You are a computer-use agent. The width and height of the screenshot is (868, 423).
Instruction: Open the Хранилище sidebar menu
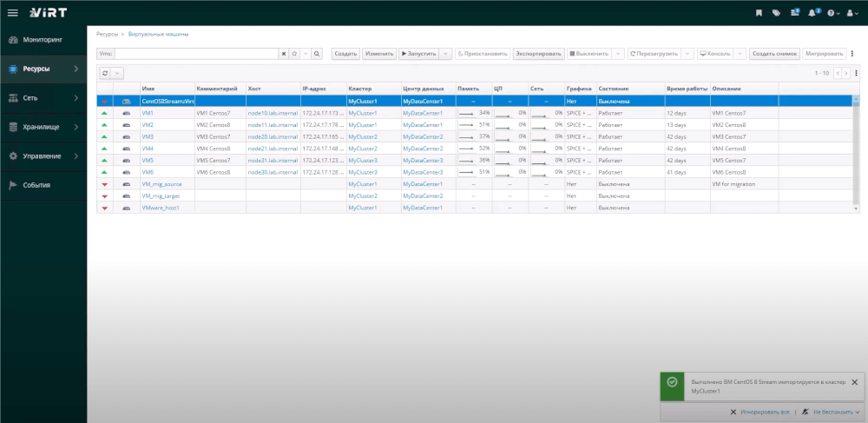(43, 127)
